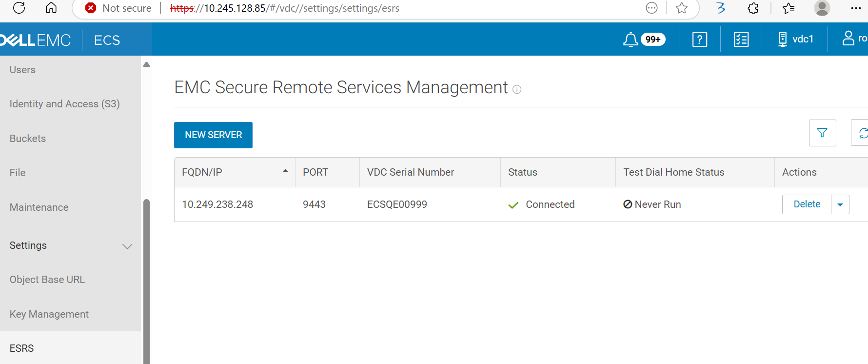The width and height of the screenshot is (868, 364).
Task: Click the help question mark icon
Action: (700, 39)
